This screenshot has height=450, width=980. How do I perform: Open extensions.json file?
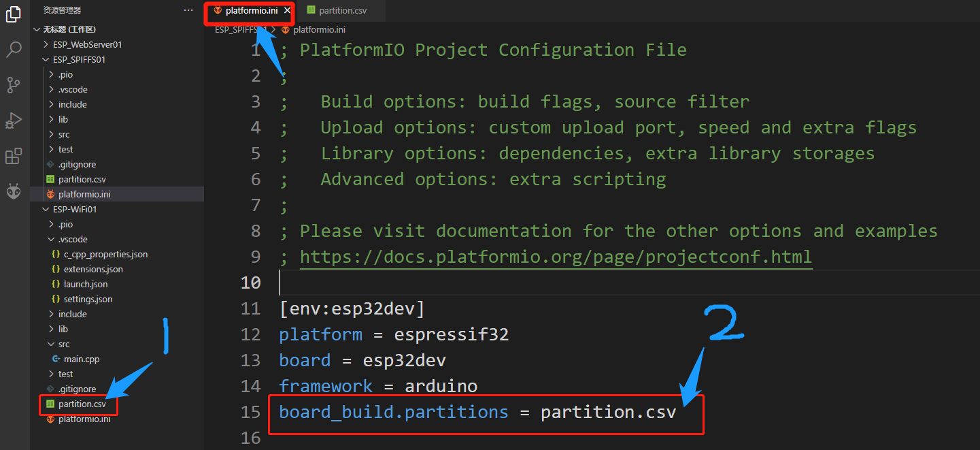pyautogui.click(x=116, y=269)
